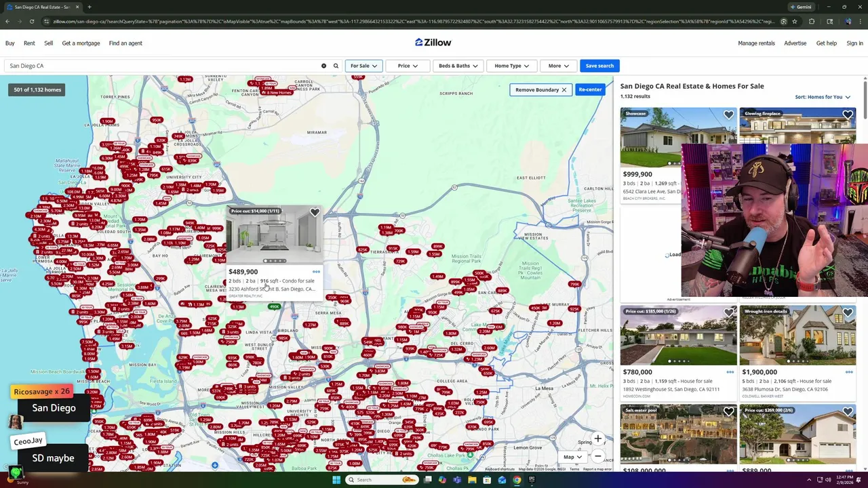Image resolution: width=868 pixels, height=488 pixels.
Task: Reload the Zillow page
Action: tap(32, 22)
